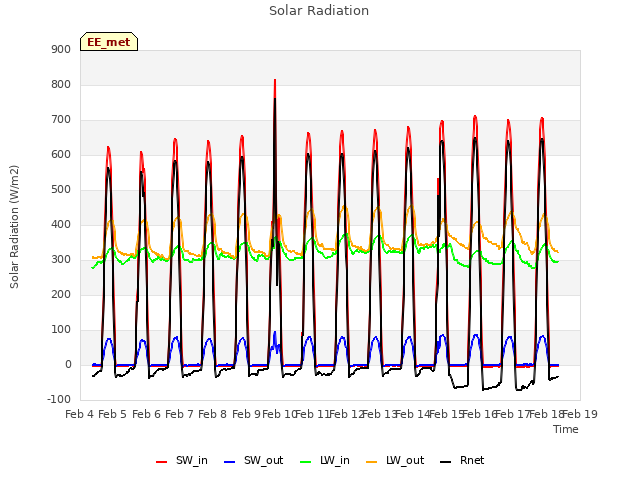Click the Feb 5 x-axis tick label

pyautogui.click(x=113, y=414)
